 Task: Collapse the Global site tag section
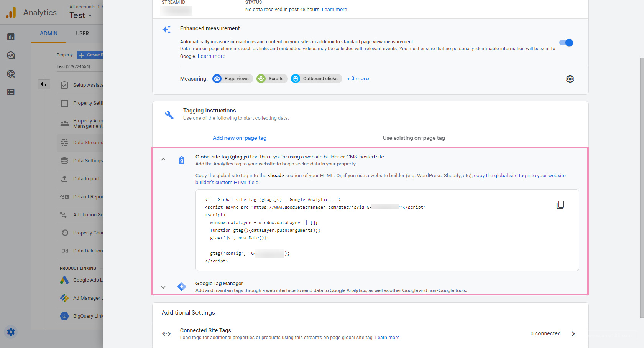tap(163, 159)
